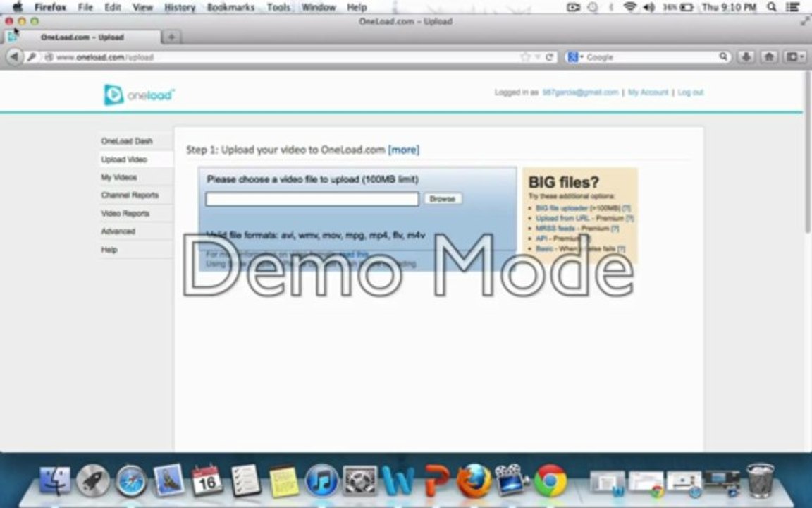The image size is (812, 508).
Task: Click the Thu 9:10 PM clock
Action: tap(729, 7)
